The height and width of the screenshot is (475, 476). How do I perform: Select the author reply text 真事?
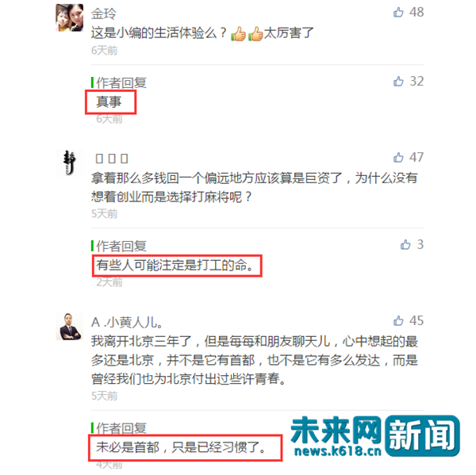point(109,102)
